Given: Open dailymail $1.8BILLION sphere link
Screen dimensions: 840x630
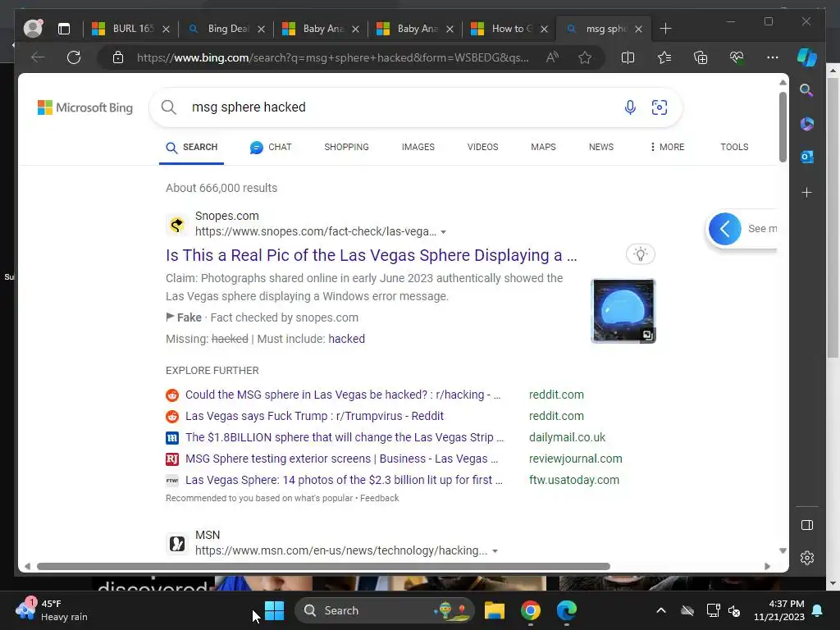Looking at the screenshot, I should (345, 438).
